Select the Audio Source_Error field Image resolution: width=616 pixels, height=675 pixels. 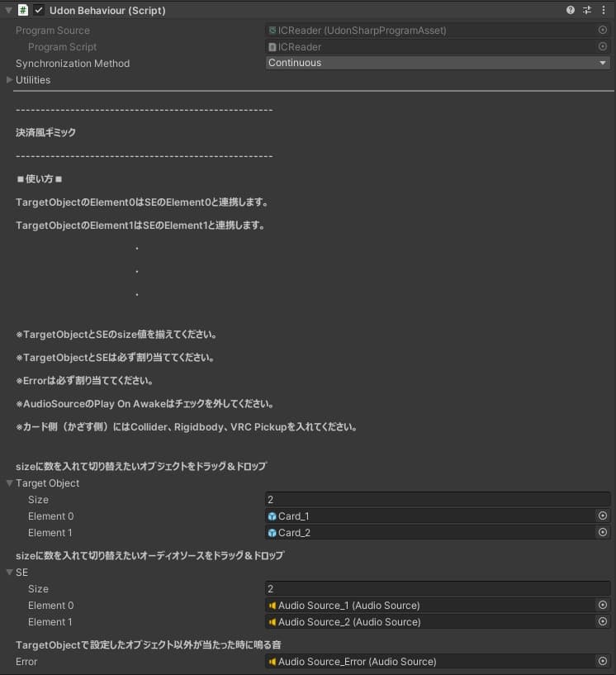point(429,661)
